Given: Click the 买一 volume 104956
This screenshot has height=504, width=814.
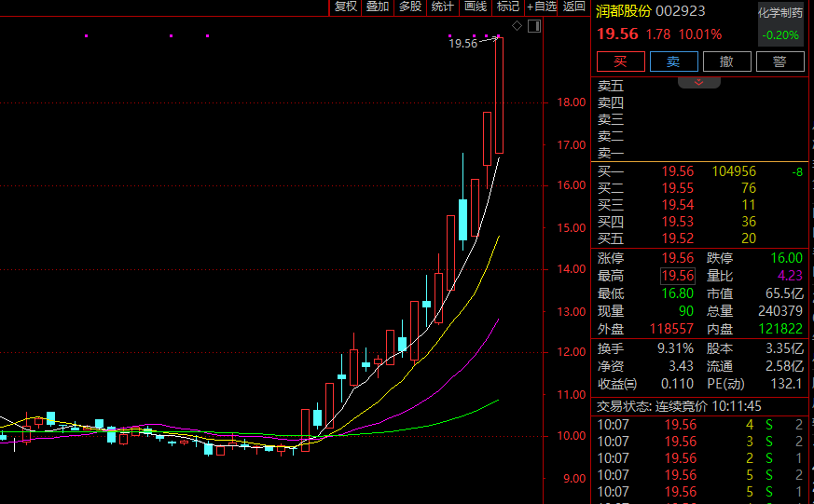Looking at the screenshot, I should point(734,171).
